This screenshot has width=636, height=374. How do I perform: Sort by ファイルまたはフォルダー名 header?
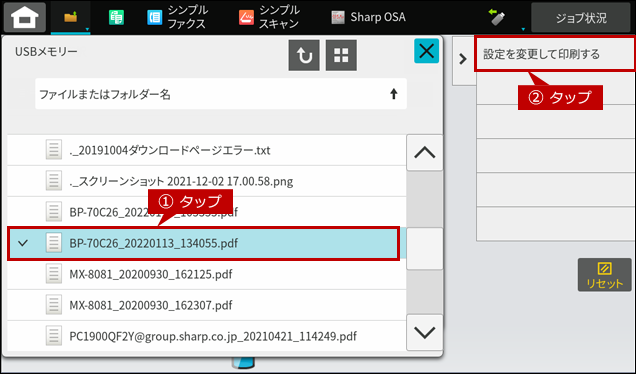[x=221, y=94]
